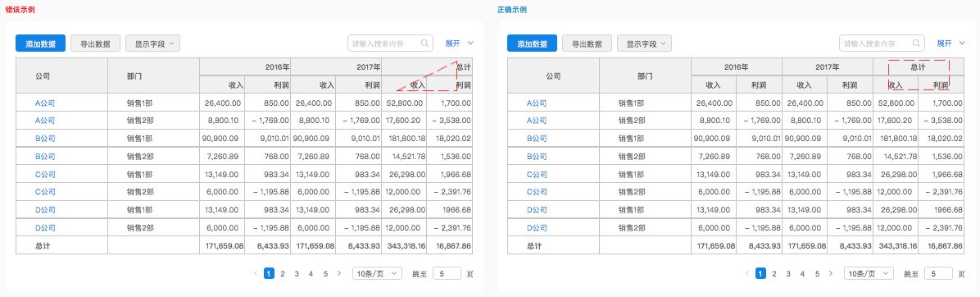Go to the previous page in 正确示例 pagination

pyautogui.click(x=747, y=273)
